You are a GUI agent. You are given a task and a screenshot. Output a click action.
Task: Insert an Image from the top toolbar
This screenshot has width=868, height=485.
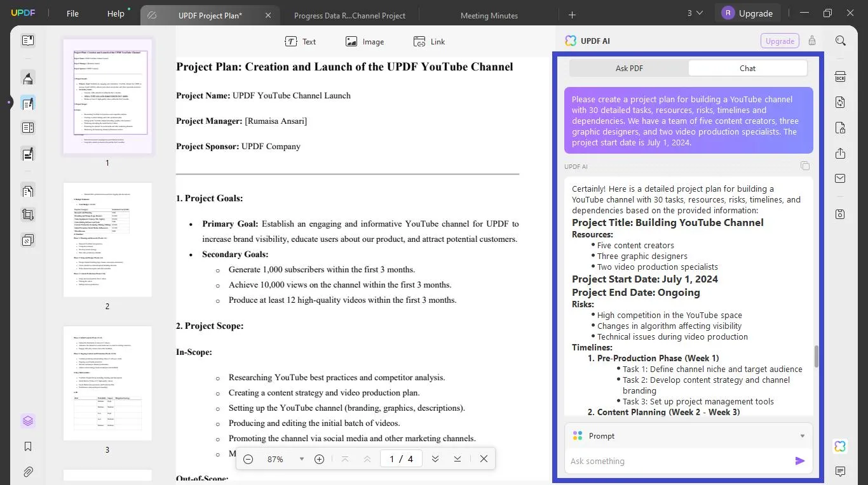(x=365, y=41)
